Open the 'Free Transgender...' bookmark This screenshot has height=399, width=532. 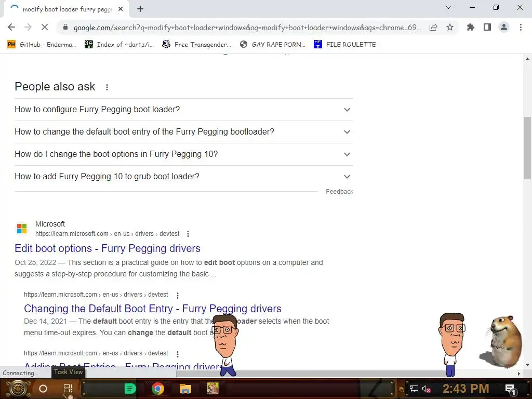[x=196, y=44]
